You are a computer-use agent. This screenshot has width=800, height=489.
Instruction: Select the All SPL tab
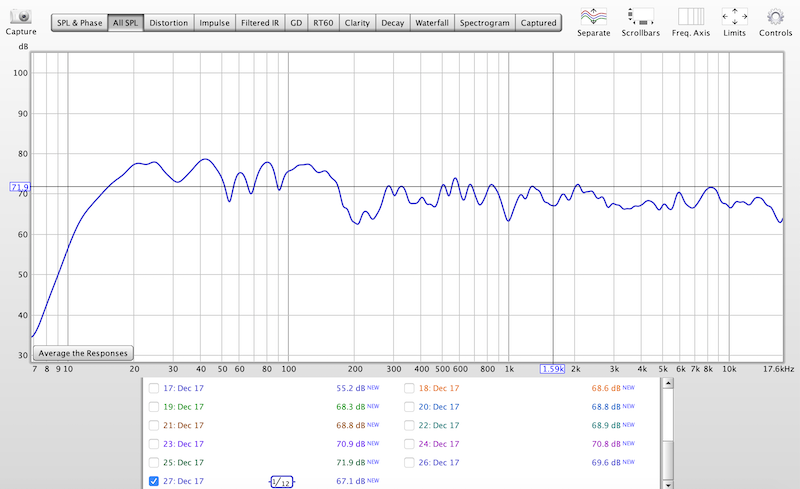coord(126,23)
